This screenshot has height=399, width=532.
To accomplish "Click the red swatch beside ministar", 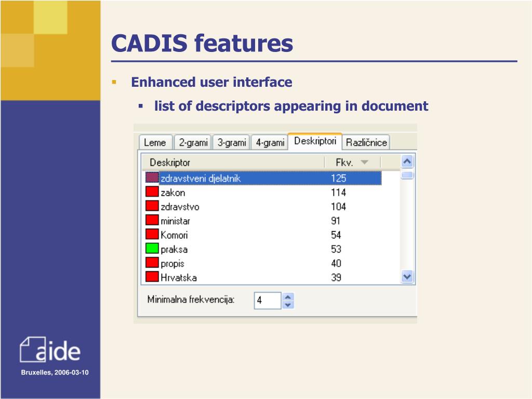I will click(x=152, y=220).
